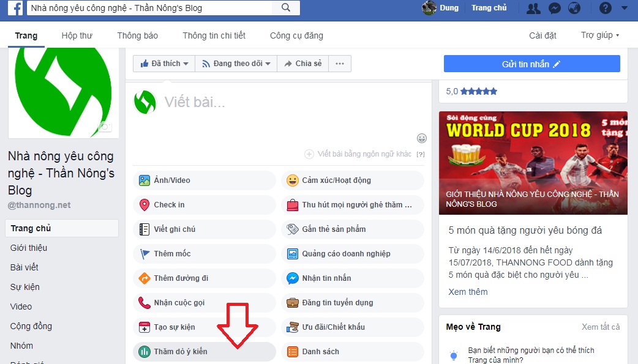638x364 pixels.
Task: Open the more options ellipsis menu
Action: [340, 64]
